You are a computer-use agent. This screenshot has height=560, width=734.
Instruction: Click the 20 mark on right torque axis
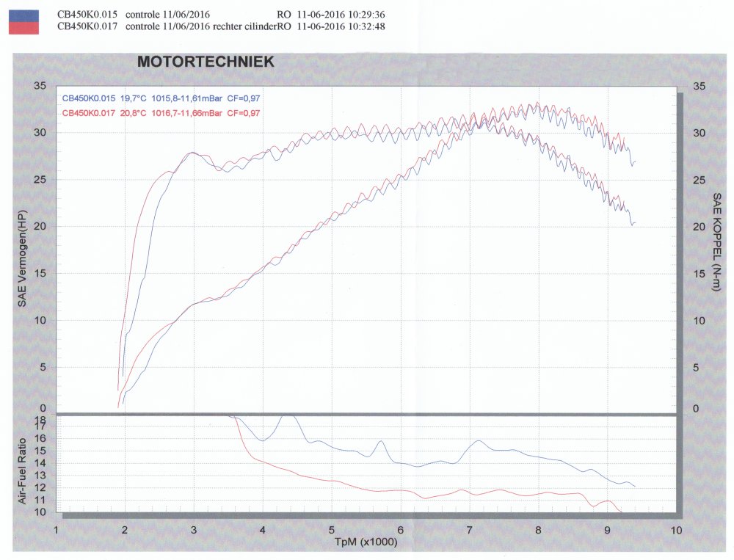click(x=699, y=227)
